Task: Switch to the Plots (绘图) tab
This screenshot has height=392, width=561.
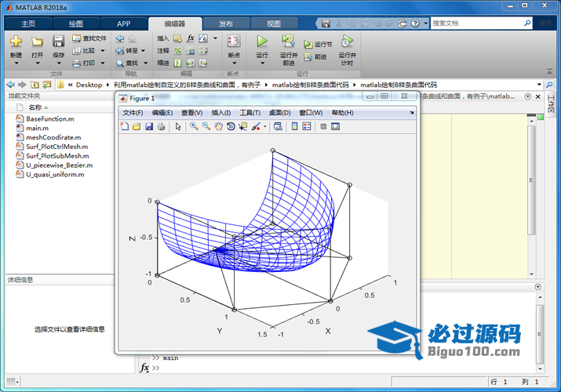Action: [x=76, y=24]
